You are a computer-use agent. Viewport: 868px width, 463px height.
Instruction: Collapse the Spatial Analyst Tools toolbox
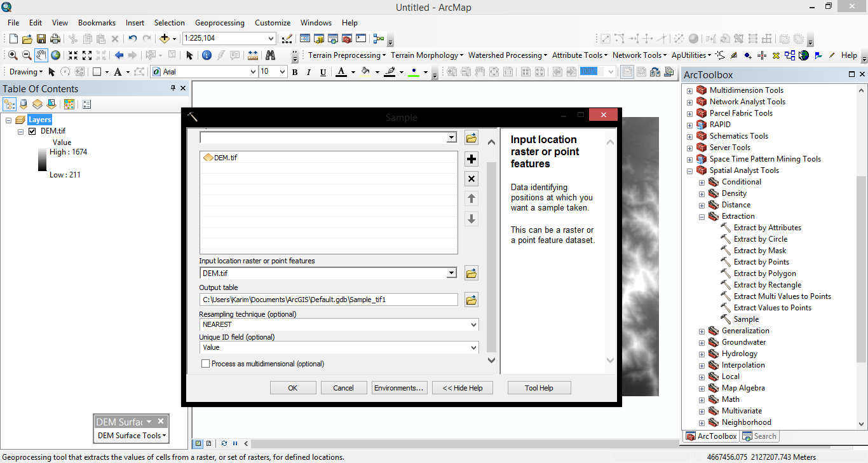(689, 170)
